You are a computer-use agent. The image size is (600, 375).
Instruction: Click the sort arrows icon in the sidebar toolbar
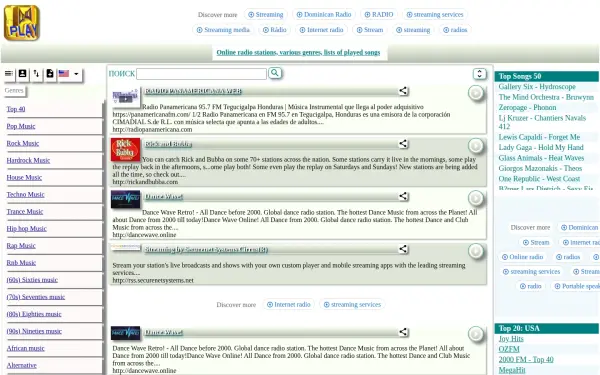click(x=36, y=73)
